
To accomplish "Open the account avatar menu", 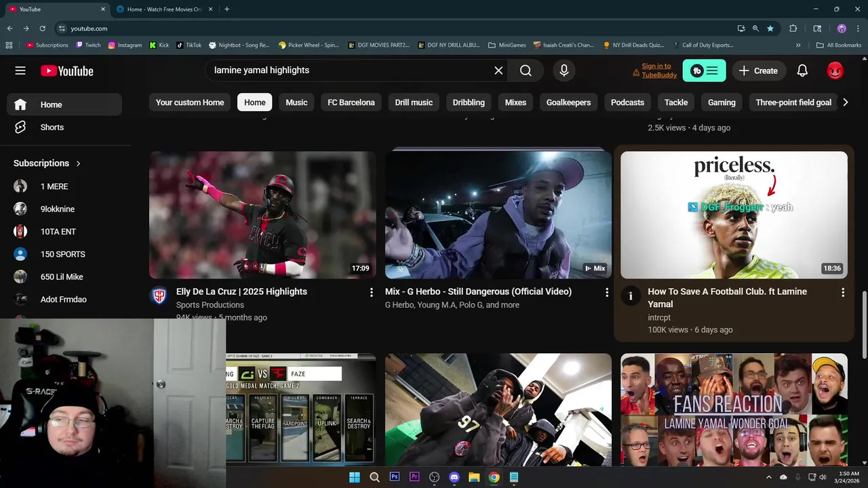I will click(x=835, y=70).
